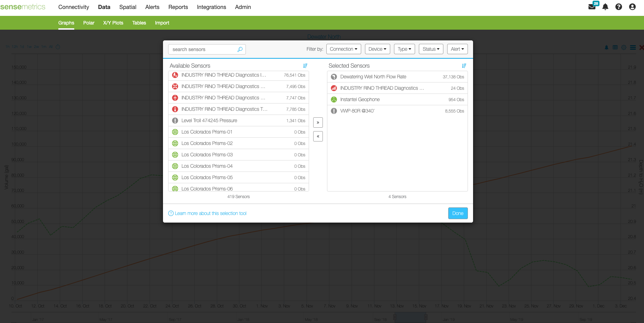The height and width of the screenshot is (323, 644).
Task: Open the Alert filter dropdown
Action: tap(458, 49)
